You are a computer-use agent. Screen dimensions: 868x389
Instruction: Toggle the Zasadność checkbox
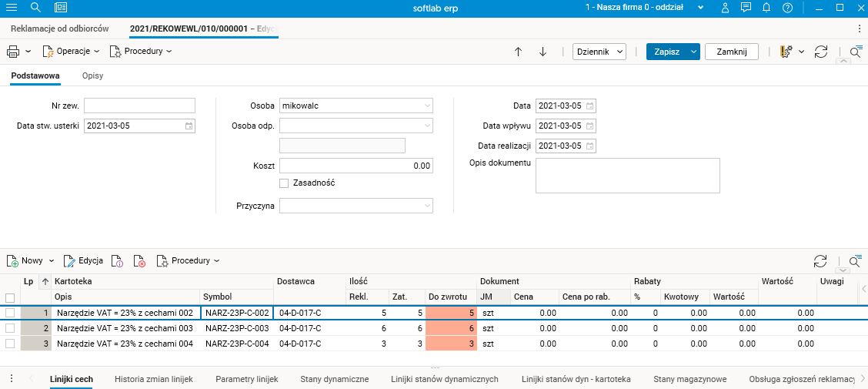click(x=284, y=183)
